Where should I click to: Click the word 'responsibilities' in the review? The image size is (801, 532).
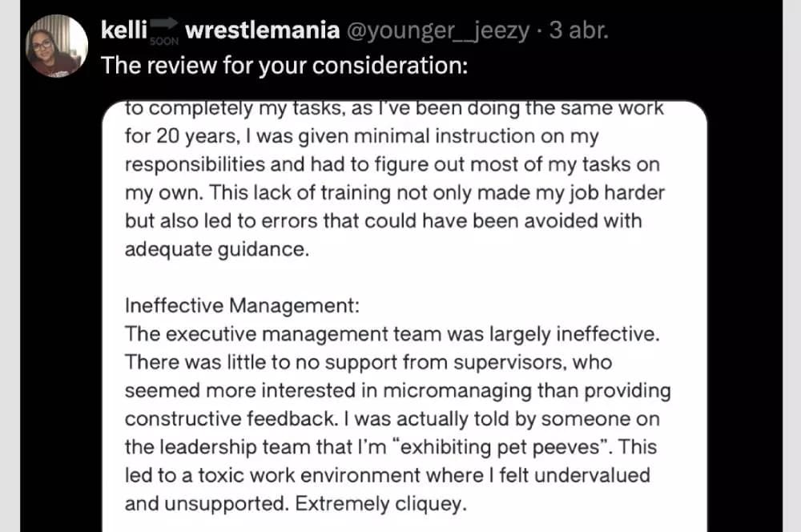[x=195, y=164]
